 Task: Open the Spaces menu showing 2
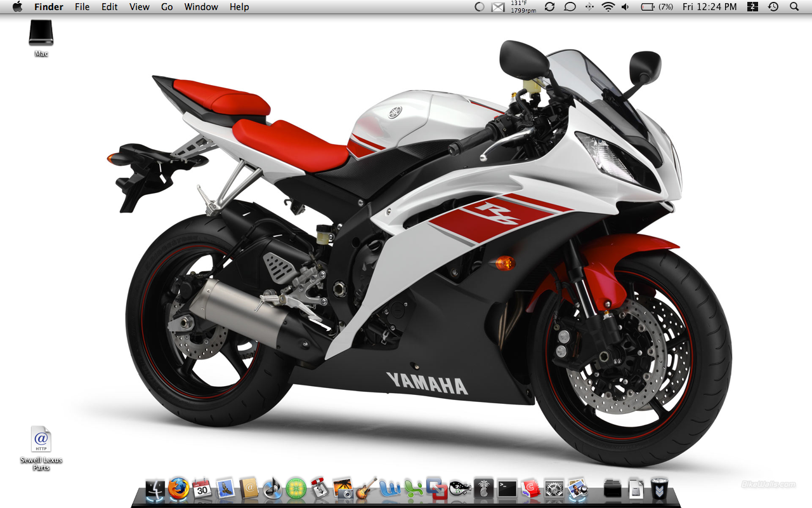pos(753,7)
